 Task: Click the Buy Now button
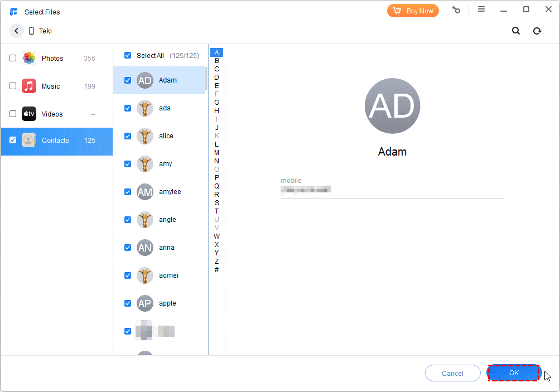[413, 10]
